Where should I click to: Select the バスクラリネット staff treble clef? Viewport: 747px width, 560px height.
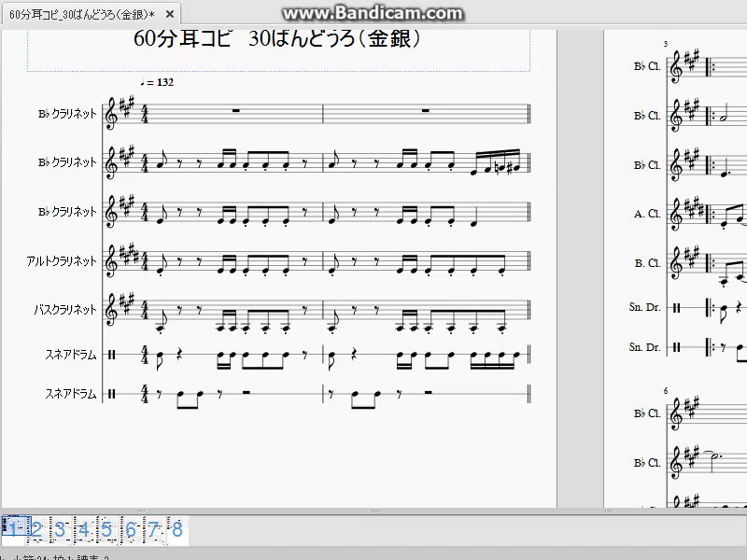(x=111, y=311)
